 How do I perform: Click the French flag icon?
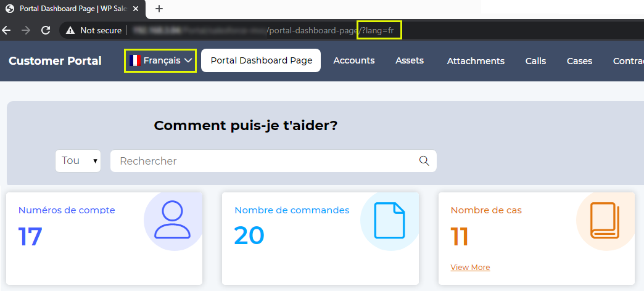(x=135, y=60)
